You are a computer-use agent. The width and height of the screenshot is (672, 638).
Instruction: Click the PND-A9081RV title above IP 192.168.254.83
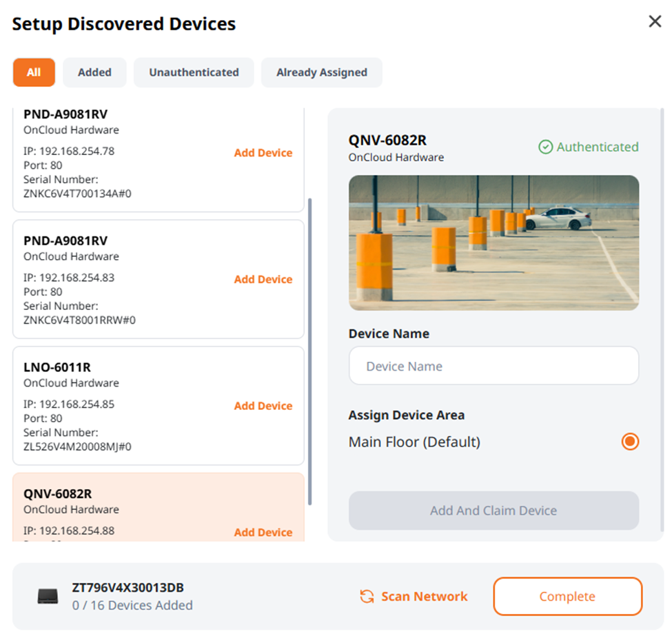pos(65,241)
